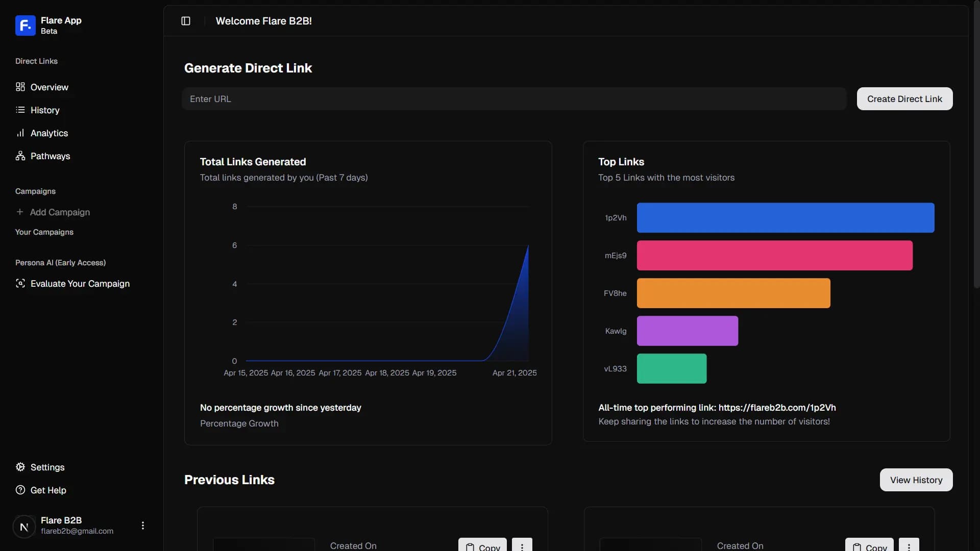Click the pink mEjs9 bar

click(775, 255)
